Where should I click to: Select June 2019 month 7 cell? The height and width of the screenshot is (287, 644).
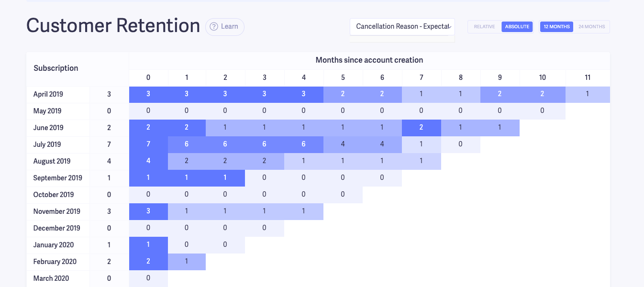tap(421, 128)
